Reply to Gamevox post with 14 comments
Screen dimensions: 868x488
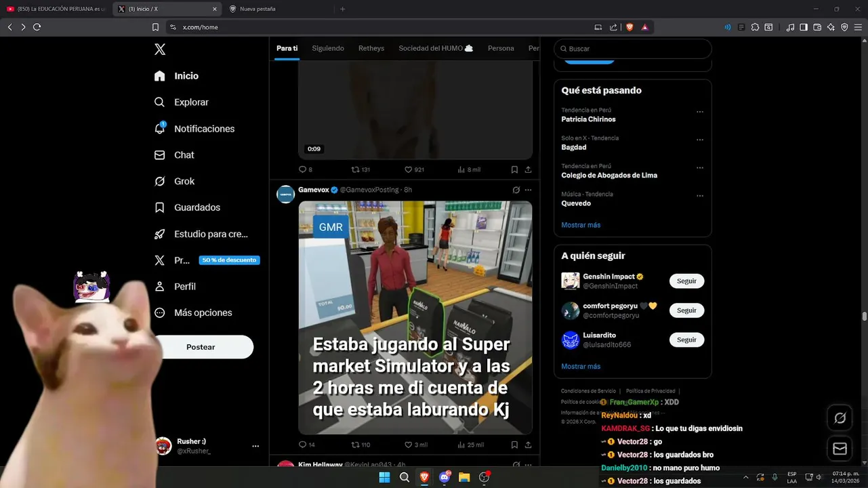[x=307, y=445]
